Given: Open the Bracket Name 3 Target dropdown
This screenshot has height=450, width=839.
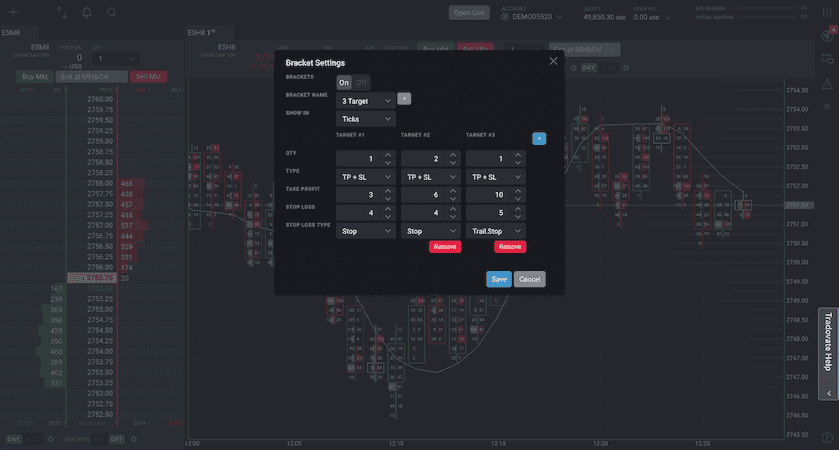Looking at the screenshot, I should [366, 100].
